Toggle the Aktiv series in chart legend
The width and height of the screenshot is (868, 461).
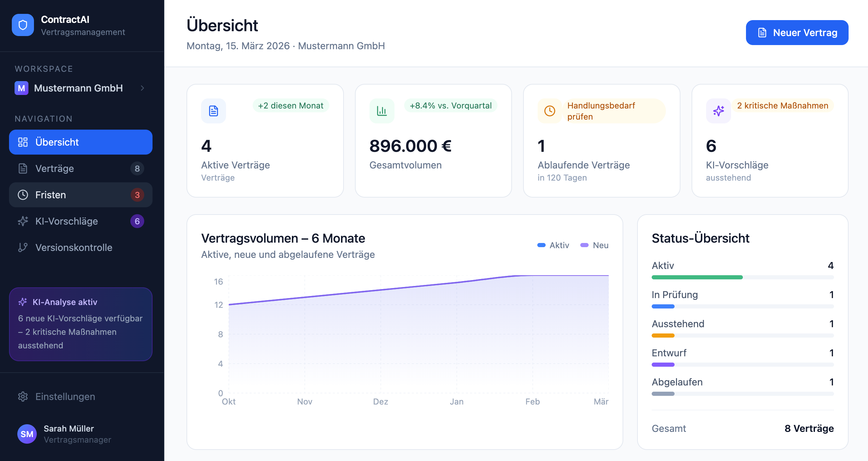click(x=553, y=245)
